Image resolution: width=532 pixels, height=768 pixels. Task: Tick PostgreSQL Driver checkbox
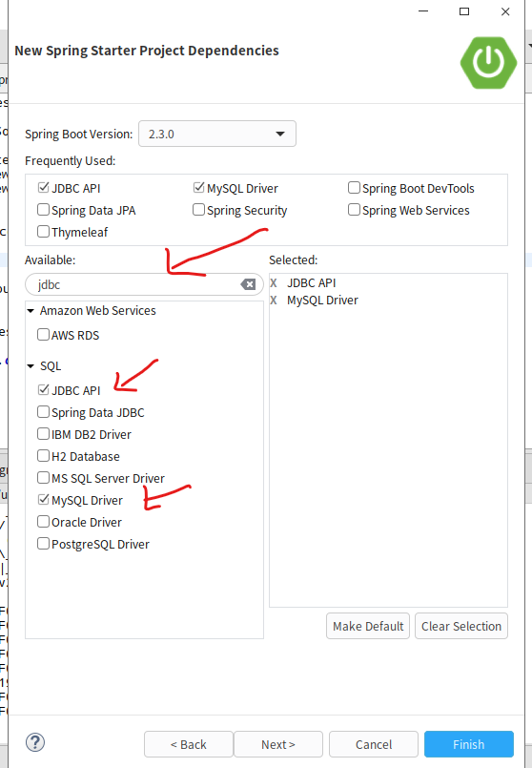pyautogui.click(x=44, y=543)
